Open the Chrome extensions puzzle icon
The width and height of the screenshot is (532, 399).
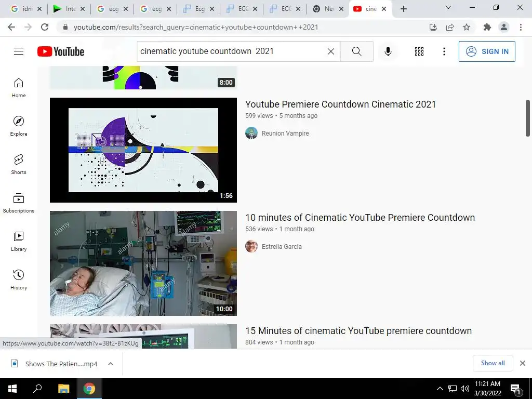tap(487, 27)
